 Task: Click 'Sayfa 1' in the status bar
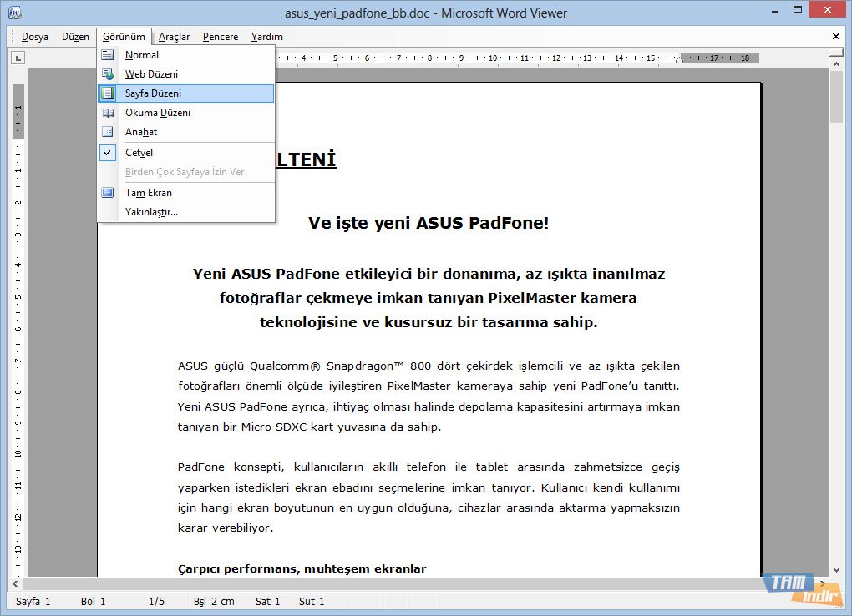[33, 601]
